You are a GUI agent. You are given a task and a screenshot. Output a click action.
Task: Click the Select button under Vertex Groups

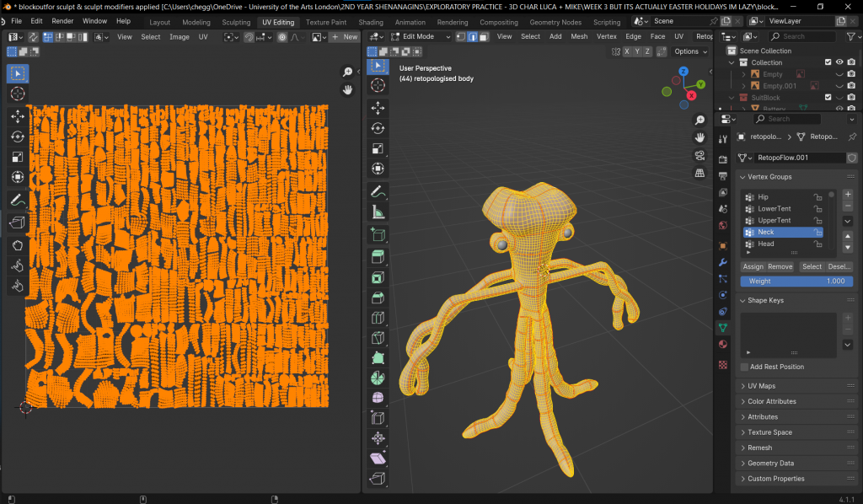click(x=812, y=267)
